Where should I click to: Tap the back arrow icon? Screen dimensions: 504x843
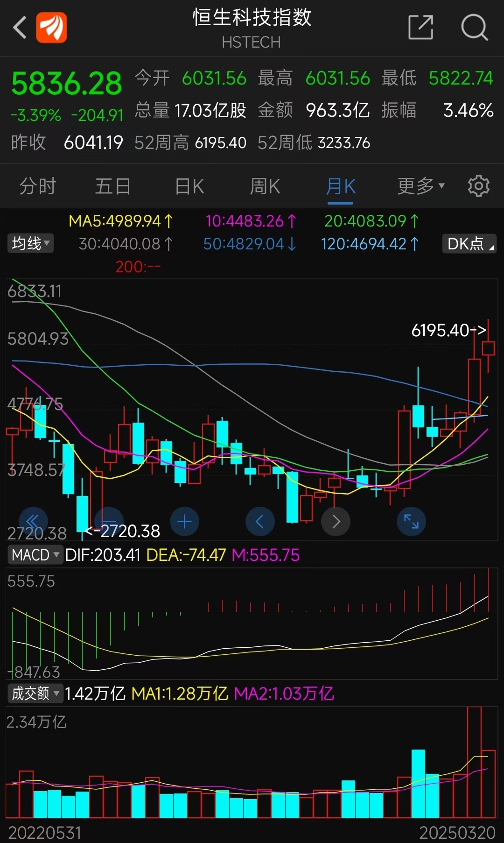(x=20, y=28)
